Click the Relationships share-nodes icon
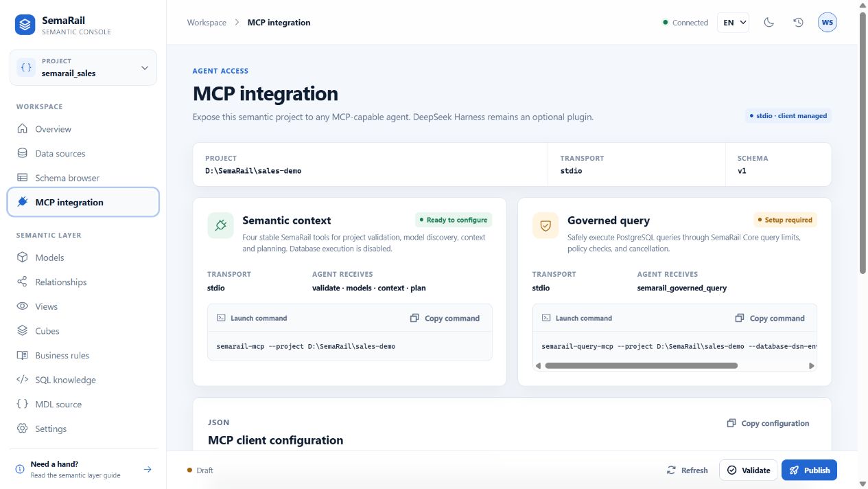The height and width of the screenshot is (489, 868). click(23, 282)
